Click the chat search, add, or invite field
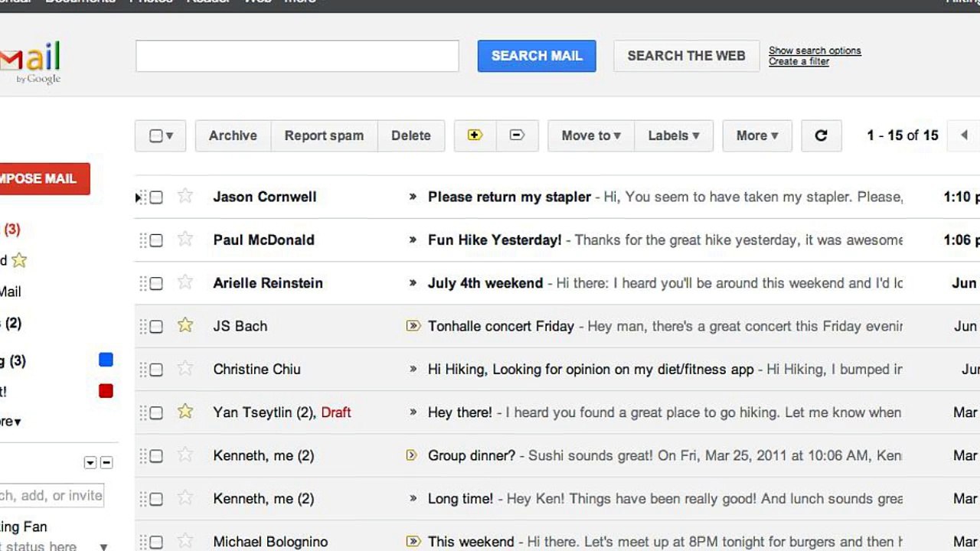 (51, 495)
